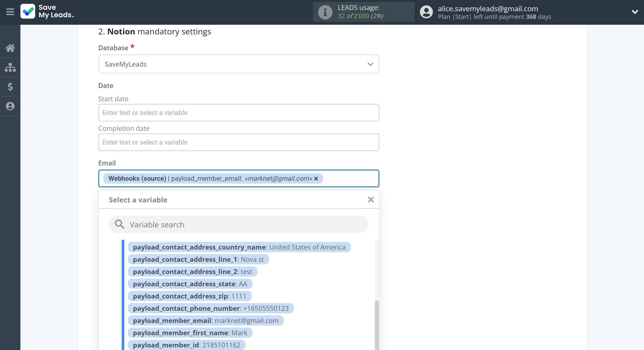Close the Select a variable panel
This screenshot has width=644, height=350.
pyautogui.click(x=371, y=200)
